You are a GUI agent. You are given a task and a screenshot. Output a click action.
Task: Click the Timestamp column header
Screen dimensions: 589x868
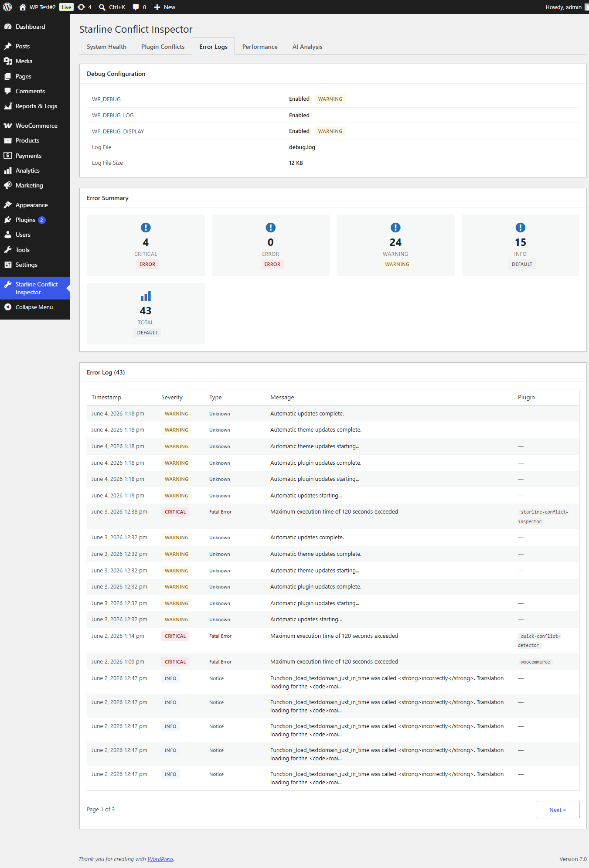(106, 397)
